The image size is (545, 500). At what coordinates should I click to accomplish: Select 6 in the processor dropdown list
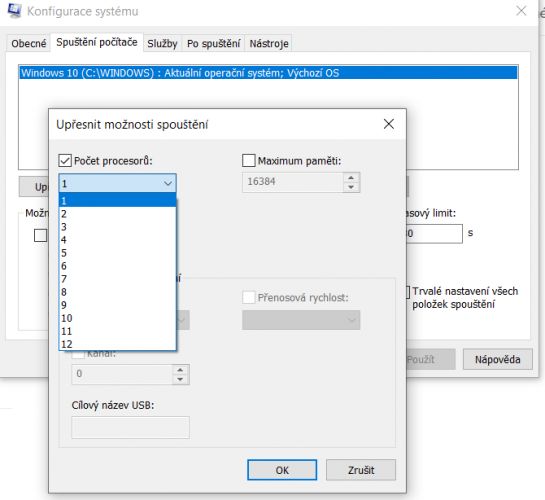(118, 266)
